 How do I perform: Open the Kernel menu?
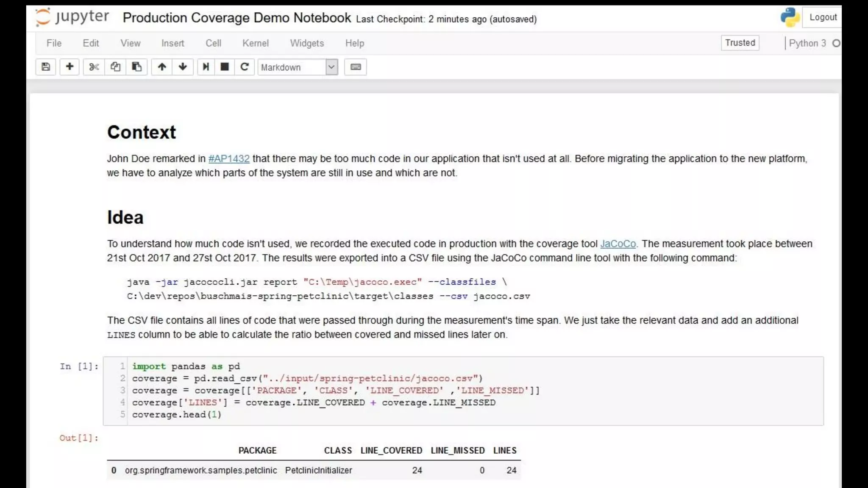click(x=255, y=43)
